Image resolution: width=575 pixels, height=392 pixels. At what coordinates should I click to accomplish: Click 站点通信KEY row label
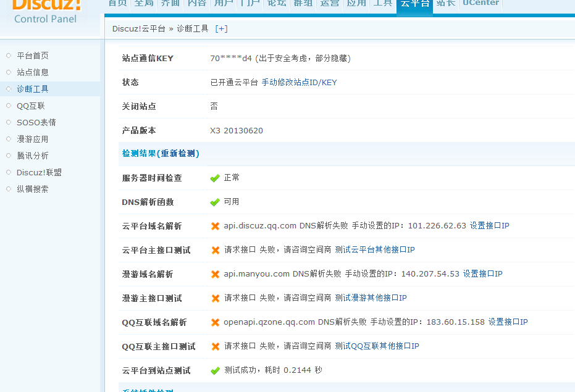tap(148, 59)
